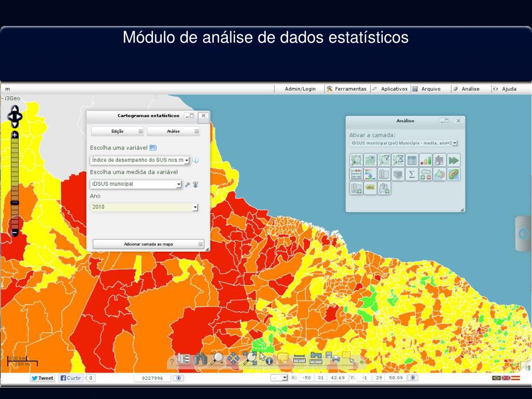The width and height of the screenshot is (532, 399).
Task: Click the apply coordinates button after Y fields
Action: 412,378
